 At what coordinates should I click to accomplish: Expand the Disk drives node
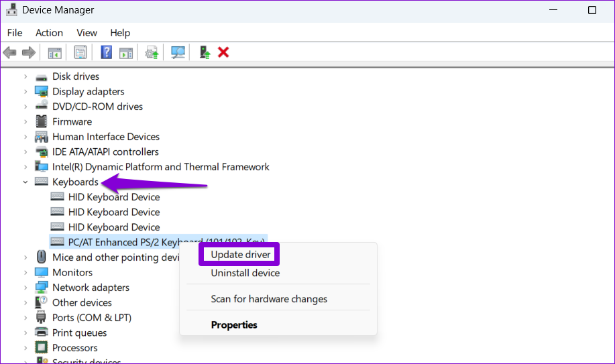click(25, 76)
